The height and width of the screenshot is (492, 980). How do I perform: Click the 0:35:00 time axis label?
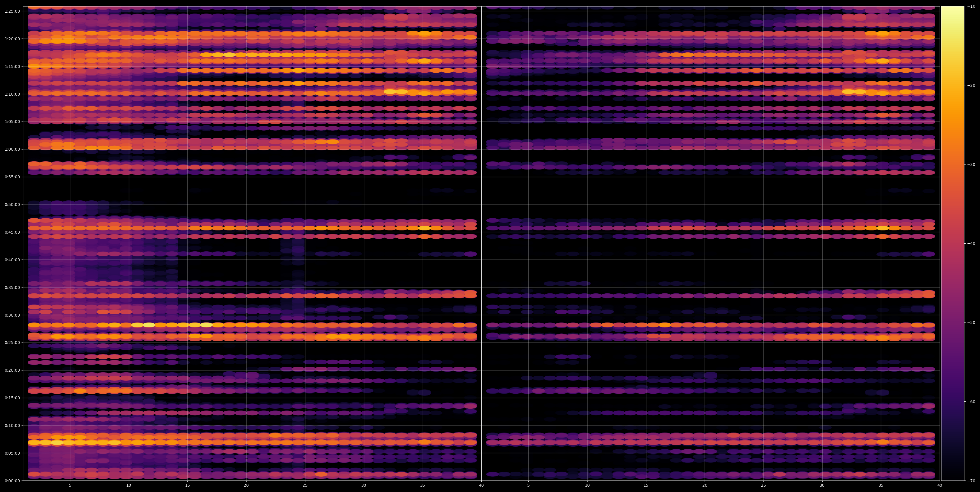[x=12, y=287]
